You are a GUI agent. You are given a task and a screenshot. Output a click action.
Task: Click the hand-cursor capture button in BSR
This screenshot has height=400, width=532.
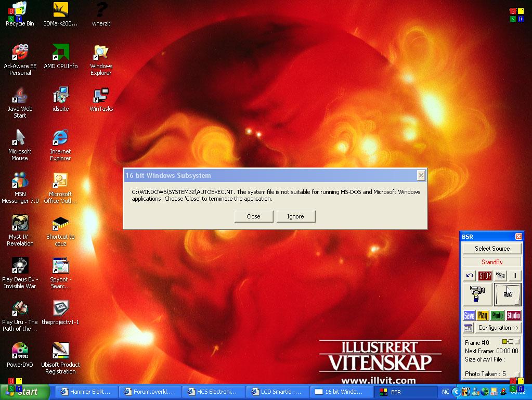(508, 294)
